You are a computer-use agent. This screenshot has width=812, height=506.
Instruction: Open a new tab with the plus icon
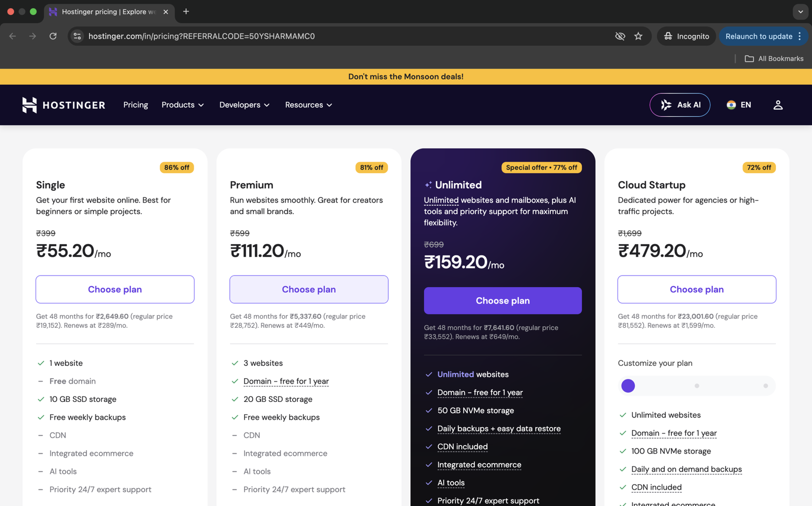coord(186,12)
